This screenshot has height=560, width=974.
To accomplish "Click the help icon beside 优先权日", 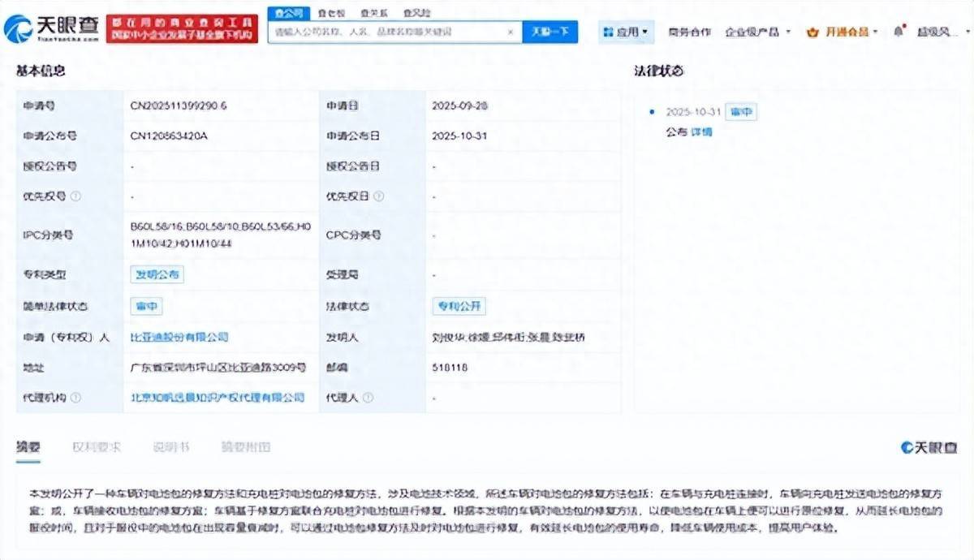I will (379, 196).
